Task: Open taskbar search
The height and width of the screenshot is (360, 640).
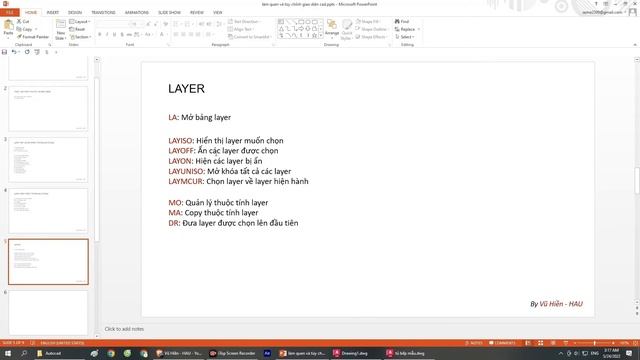Action: [x=24, y=353]
